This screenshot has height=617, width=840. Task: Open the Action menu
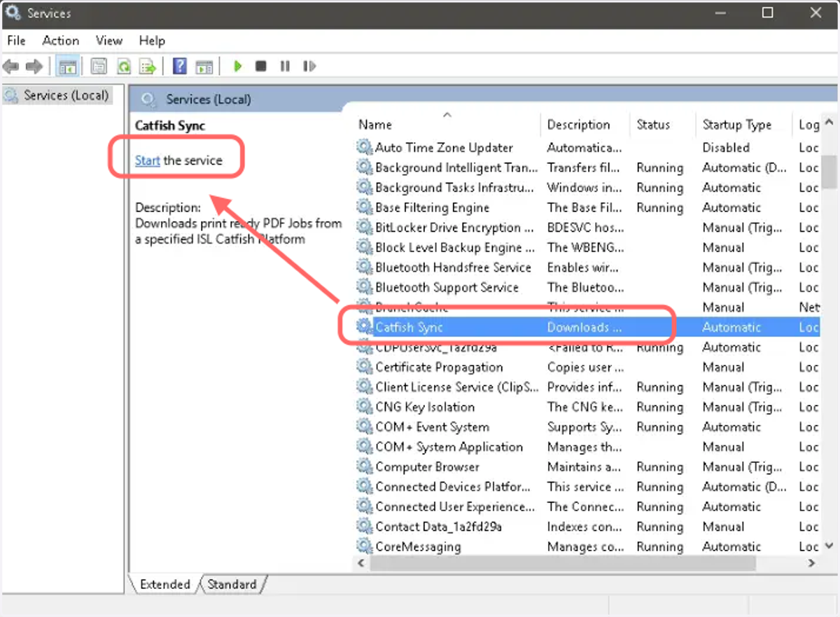61,41
